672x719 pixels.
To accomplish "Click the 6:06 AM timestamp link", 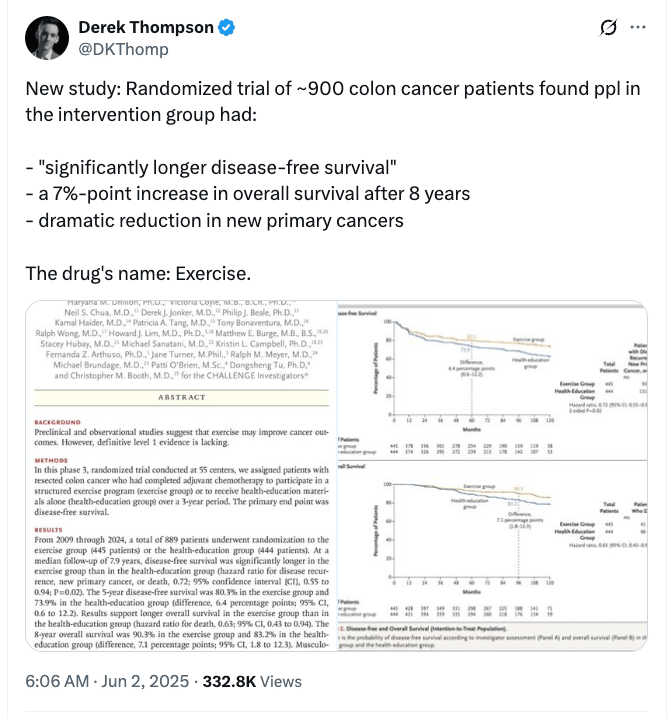I will (57, 681).
